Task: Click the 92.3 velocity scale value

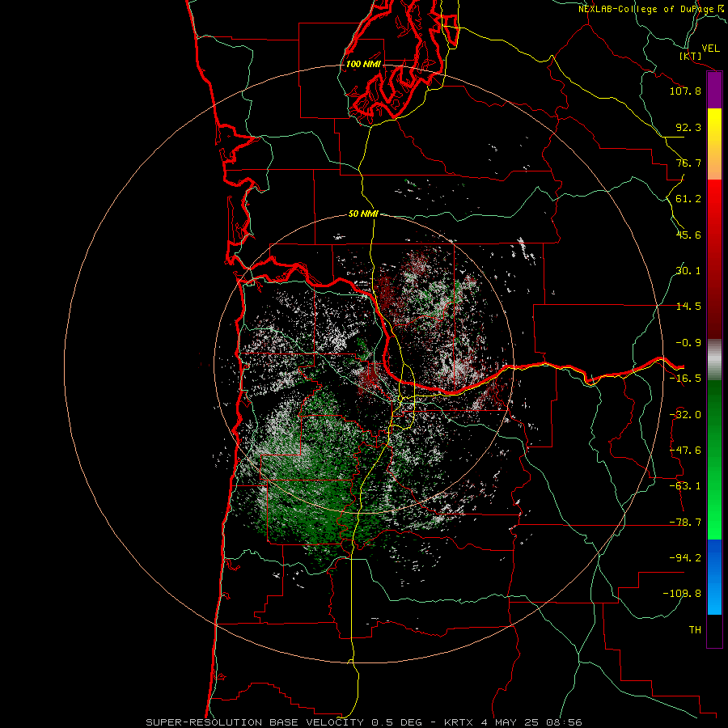Action: (x=688, y=127)
